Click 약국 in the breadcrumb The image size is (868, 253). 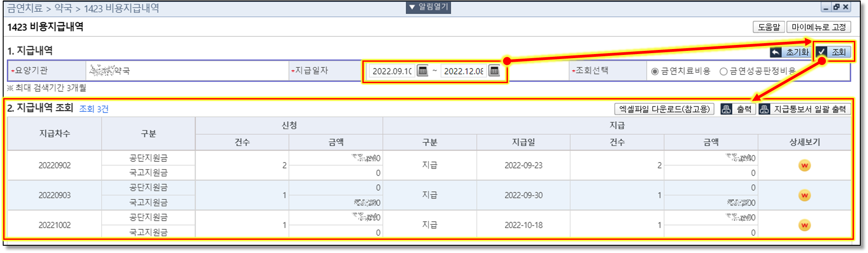[x=63, y=8]
